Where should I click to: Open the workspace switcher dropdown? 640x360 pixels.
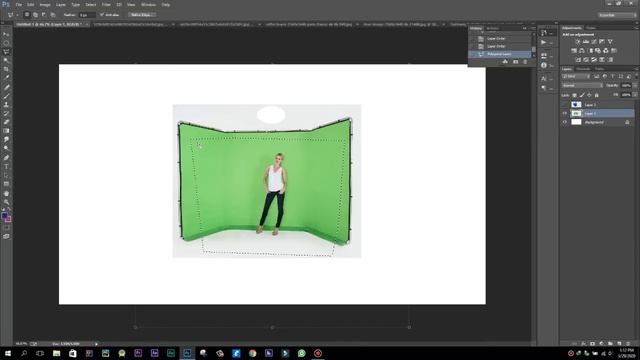(x=617, y=15)
